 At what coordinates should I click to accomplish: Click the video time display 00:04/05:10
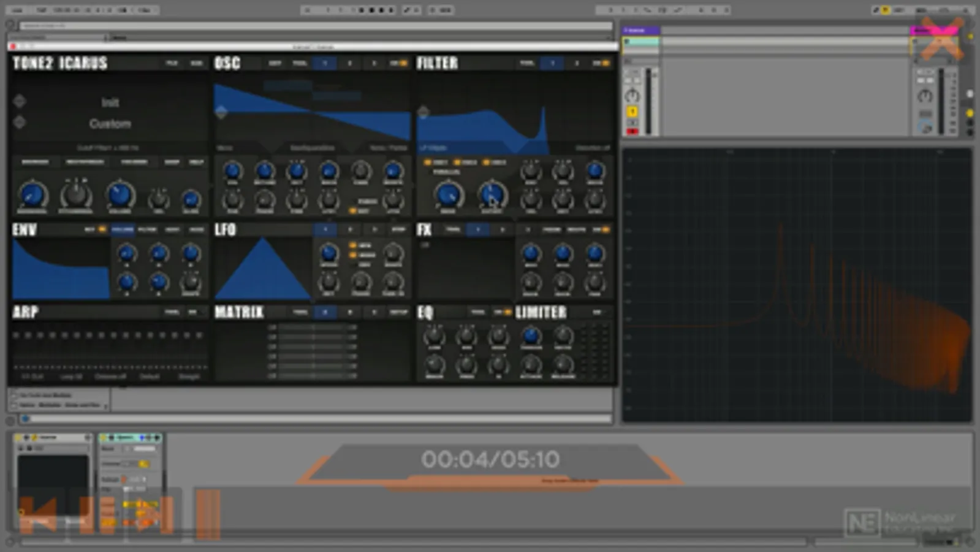(x=490, y=459)
